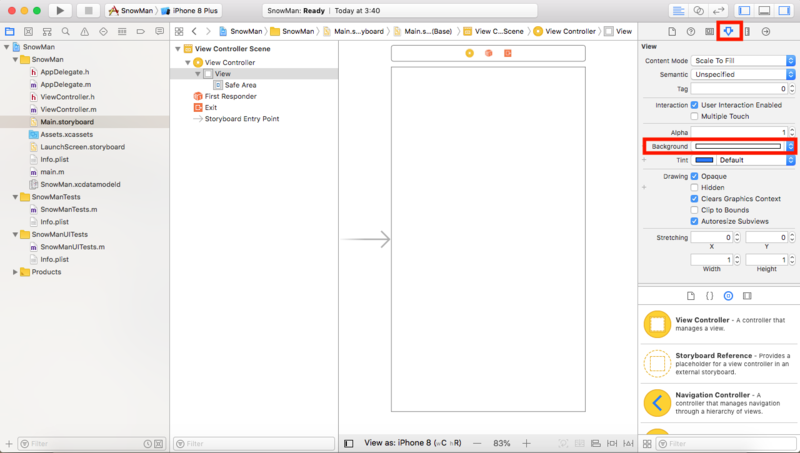This screenshot has height=453, width=800.
Task: Enable User Interaction Enabled checkbox
Action: (694, 105)
